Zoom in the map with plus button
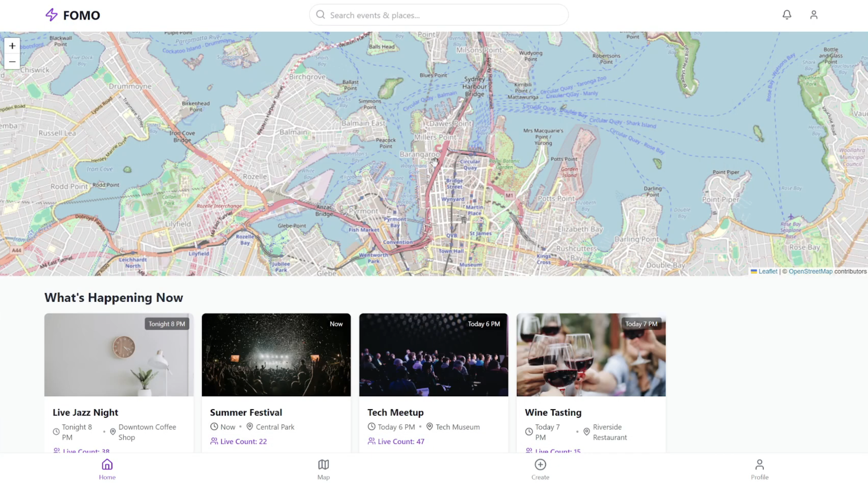Viewport: 868px width, 483px height. pos(12,46)
